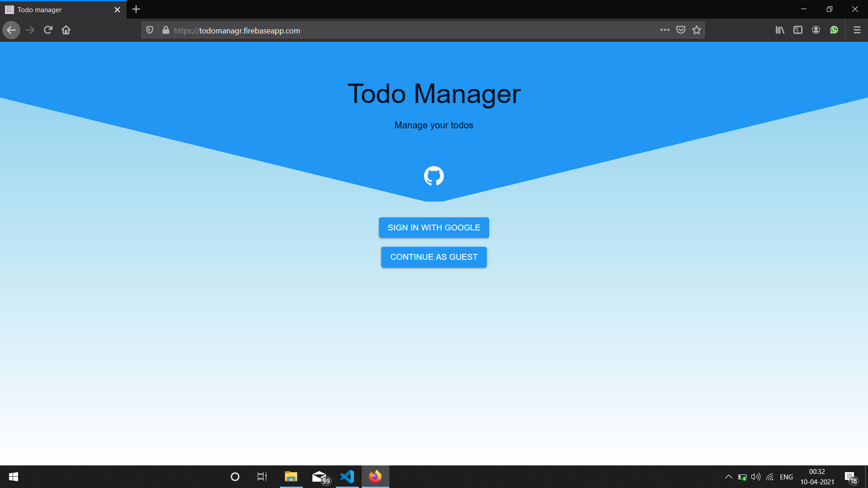Save page to Pocket
Image resolution: width=868 pixels, height=488 pixels.
[x=681, y=30]
